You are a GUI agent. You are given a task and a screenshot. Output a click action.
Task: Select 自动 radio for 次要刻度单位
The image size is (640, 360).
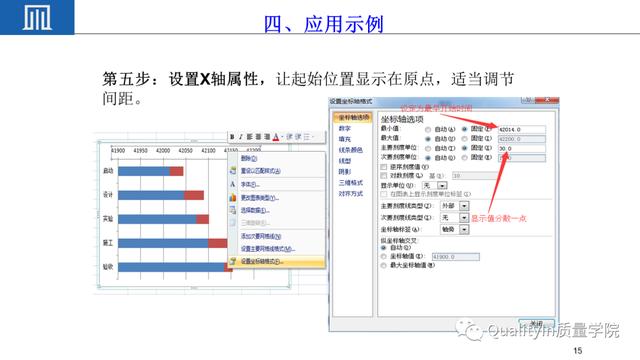(x=428, y=158)
